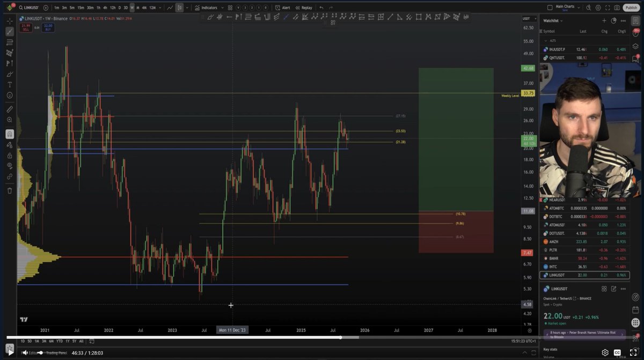This screenshot has height=360, width=644.
Task: Toggle magnet mode in left sidebar
Action: tap(10, 134)
